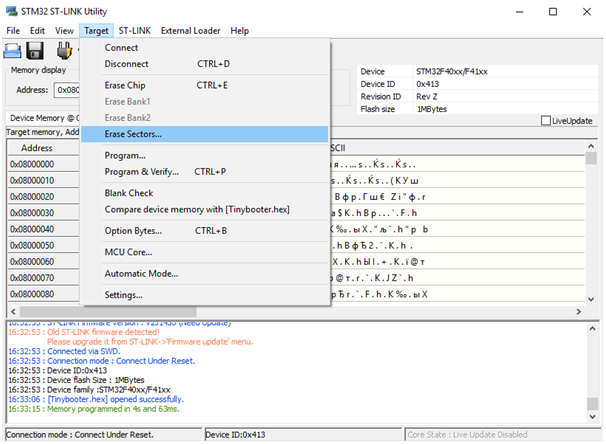Image resolution: width=606 pixels, height=444 pixels.
Task: Click the Device ID value 0x413
Action: [427, 84]
